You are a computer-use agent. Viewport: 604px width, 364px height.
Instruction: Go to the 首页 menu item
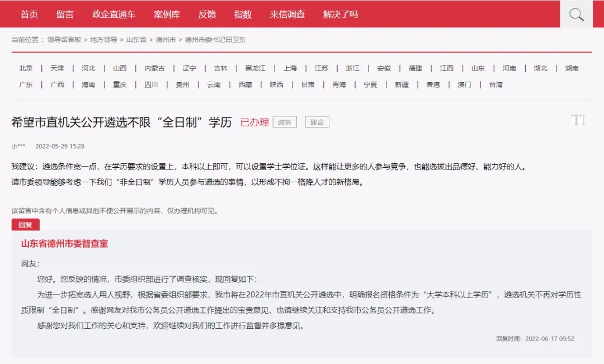click(x=29, y=14)
